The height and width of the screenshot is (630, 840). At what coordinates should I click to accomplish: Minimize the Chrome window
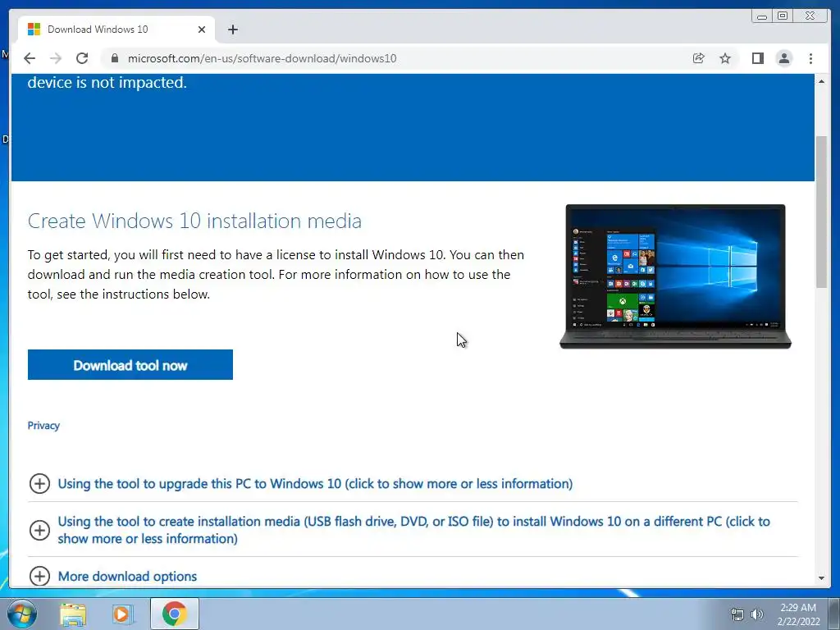(762, 16)
